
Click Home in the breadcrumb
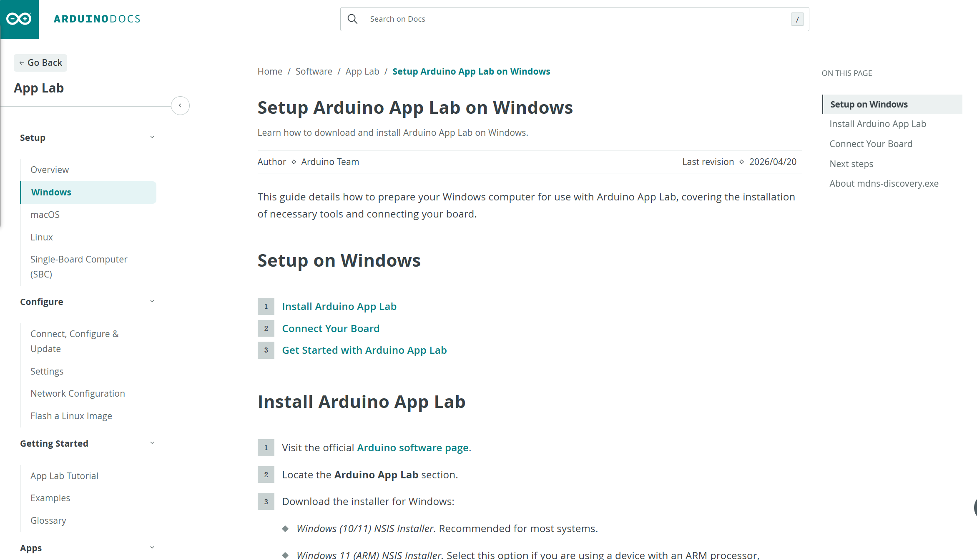(x=270, y=71)
